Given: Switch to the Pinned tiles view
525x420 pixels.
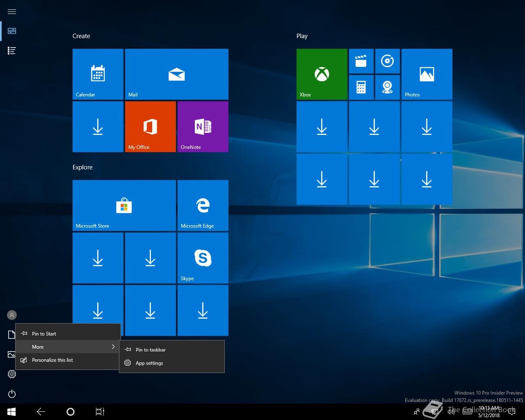Looking at the screenshot, I should (x=12, y=31).
